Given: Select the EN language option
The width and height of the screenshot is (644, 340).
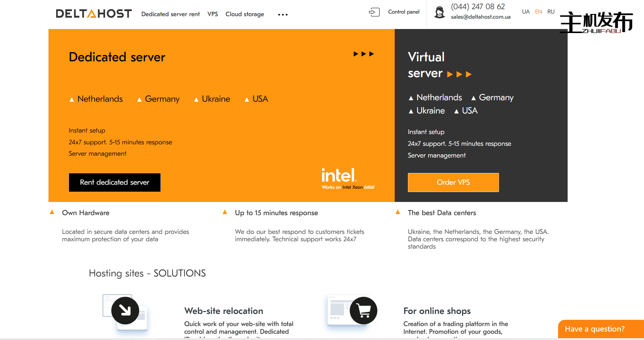Looking at the screenshot, I should 538,12.
